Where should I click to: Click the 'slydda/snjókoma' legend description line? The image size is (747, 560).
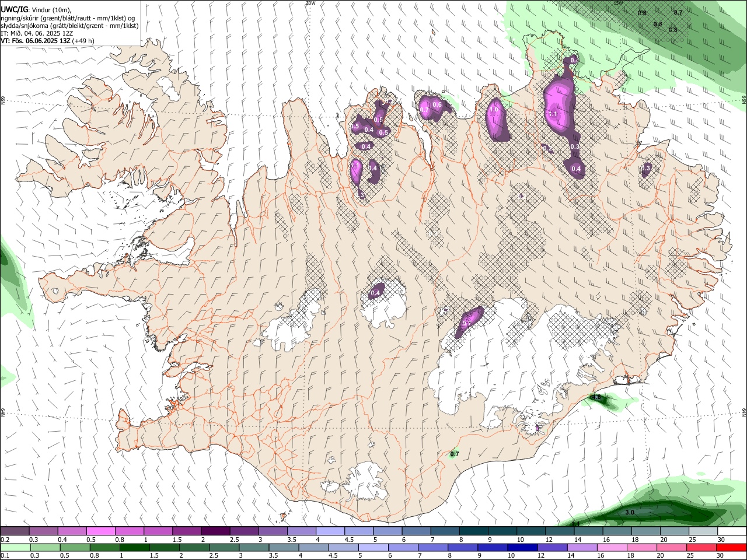coord(69,26)
